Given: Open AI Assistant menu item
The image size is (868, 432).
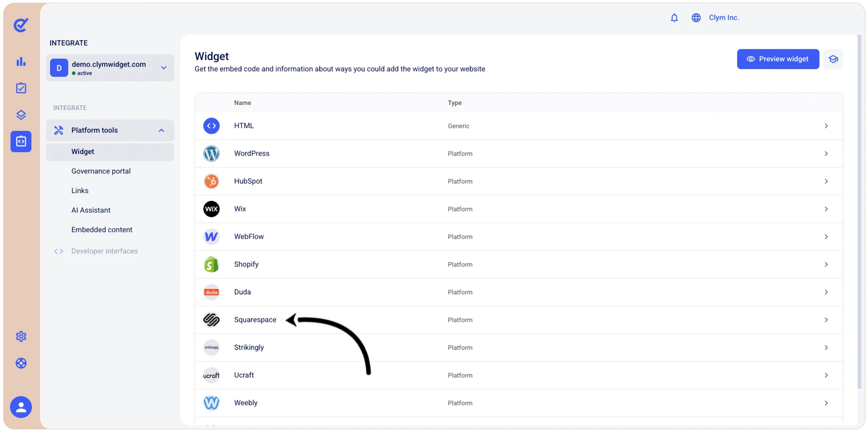Looking at the screenshot, I should (91, 210).
